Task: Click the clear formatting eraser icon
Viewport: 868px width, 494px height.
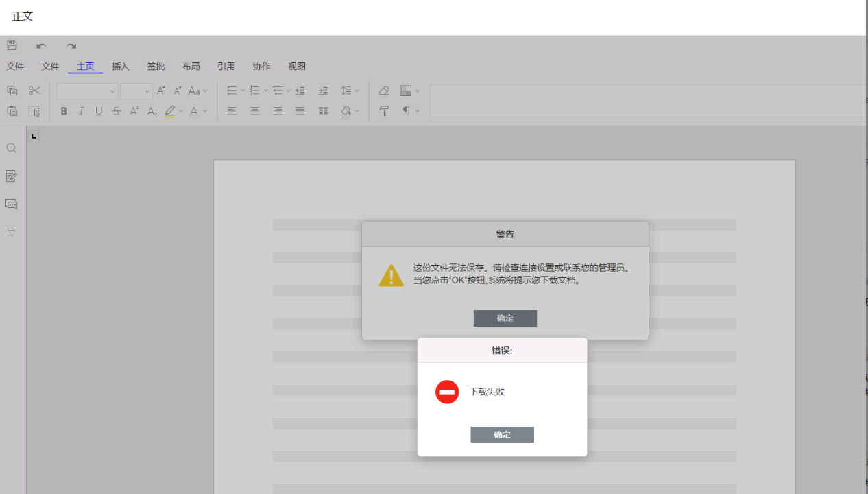Action: pos(384,91)
